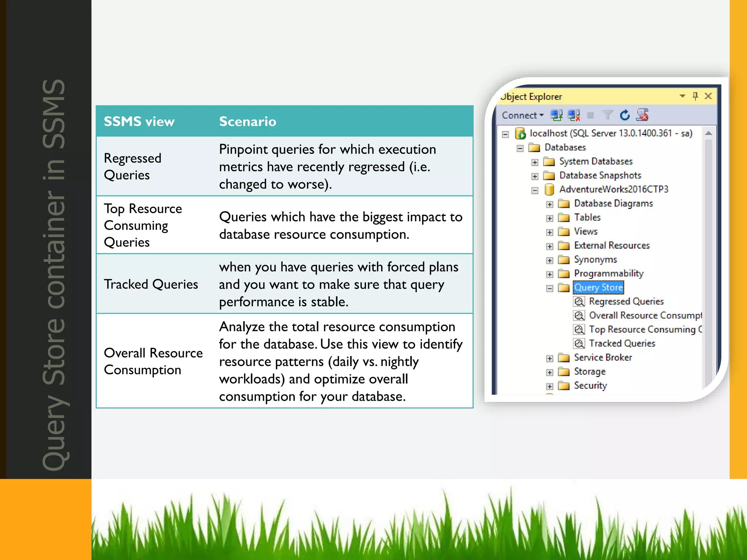Open the Tracked Queries report
The height and width of the screenshot is (560, 747).
point(622,343)
